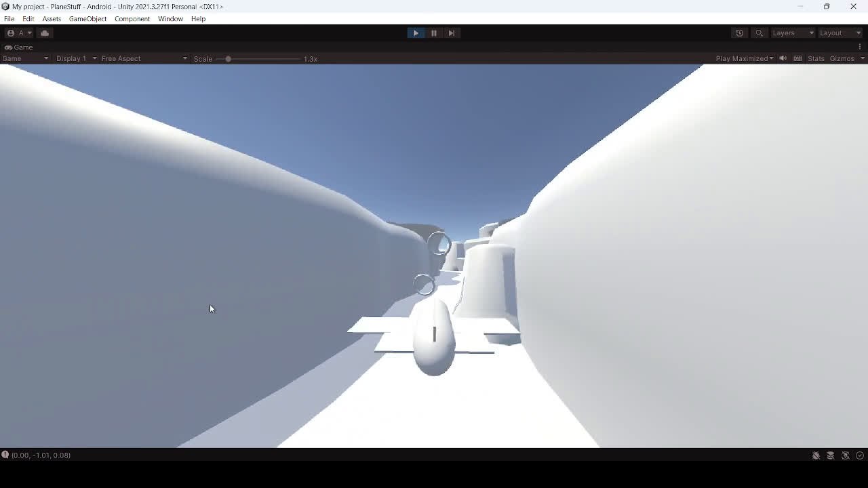Open the File menu
Viewport: 868px width, 488px height.
pyautogui.click(x=9, y=19)
